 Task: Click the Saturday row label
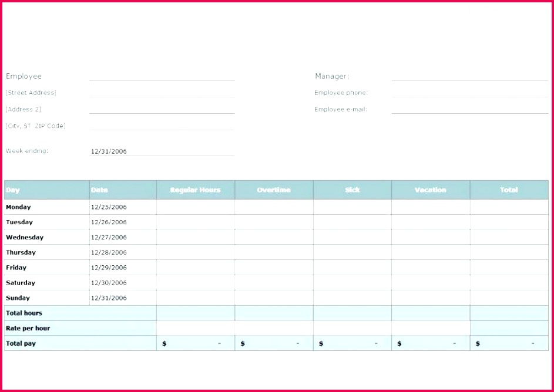[21, 283]
